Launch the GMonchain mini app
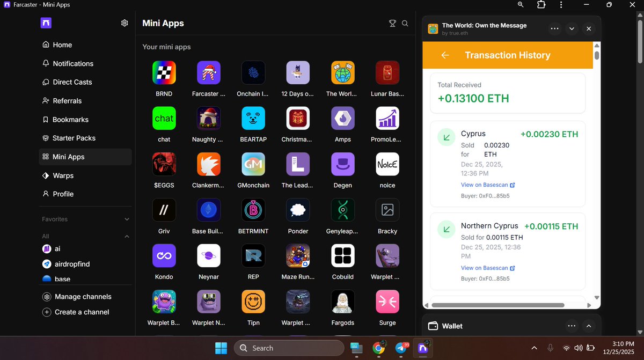 pyautogui.click(x=253, y=164)
